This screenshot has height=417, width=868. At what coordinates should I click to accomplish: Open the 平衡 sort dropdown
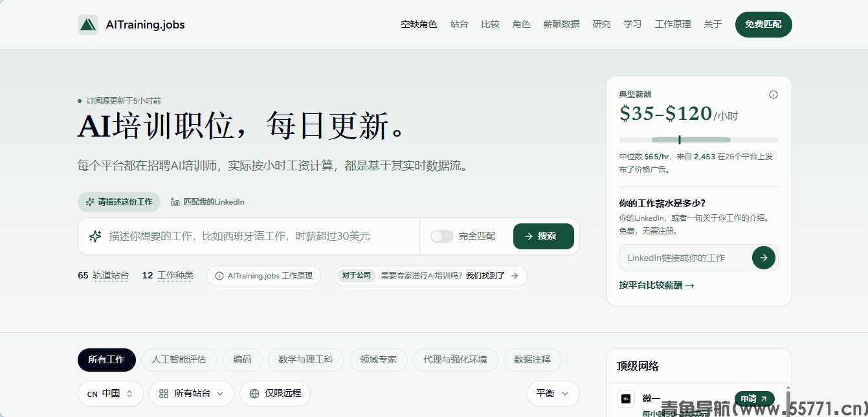pos(553,394)
